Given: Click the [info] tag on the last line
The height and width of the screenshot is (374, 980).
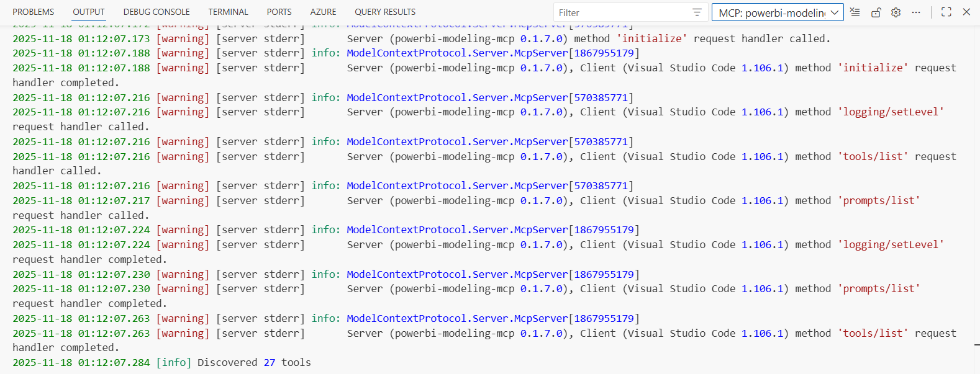Looking at the screenshot, I should pos(174,362).
